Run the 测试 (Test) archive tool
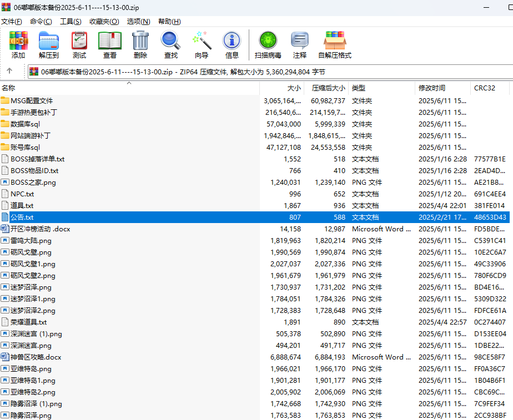The image size is (513, 420). tap(79, 44)
